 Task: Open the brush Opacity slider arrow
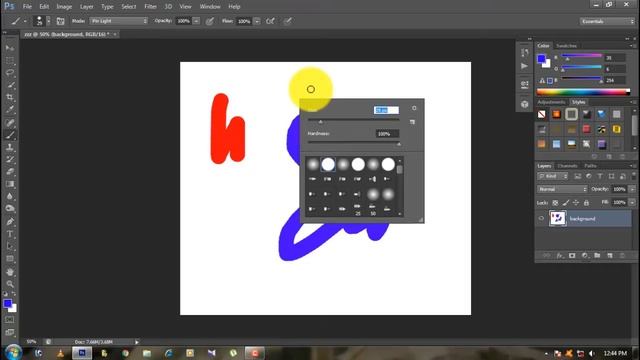196,21
